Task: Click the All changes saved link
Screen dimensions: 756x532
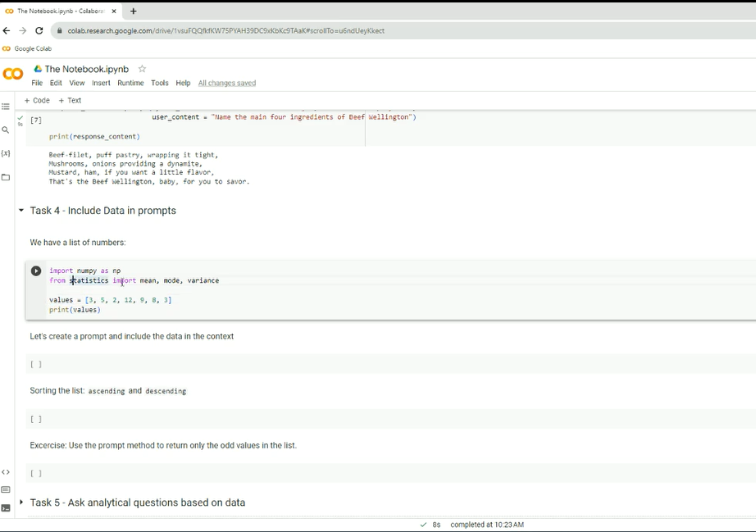Action: pyautogui.click(x=227, y=83)
